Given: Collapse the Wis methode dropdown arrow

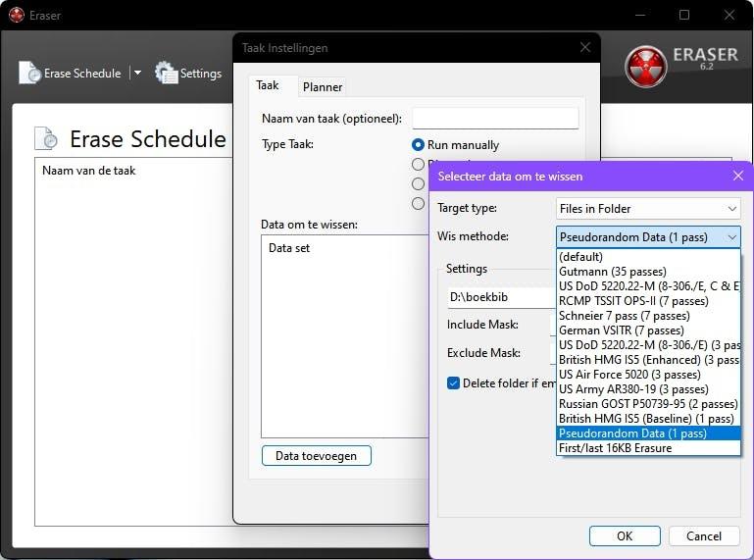Looking at the screenshot, I should pyautogui.click(x=731, y=236).
